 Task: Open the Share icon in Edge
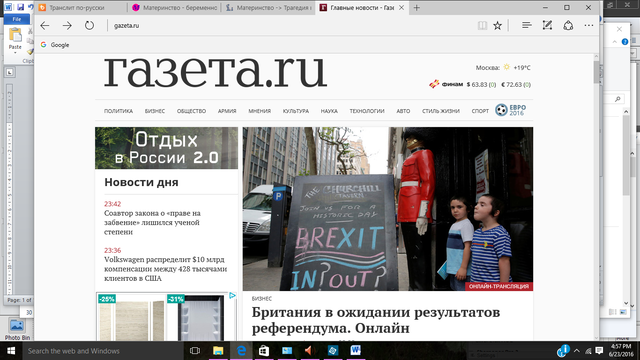click(568, 25)
